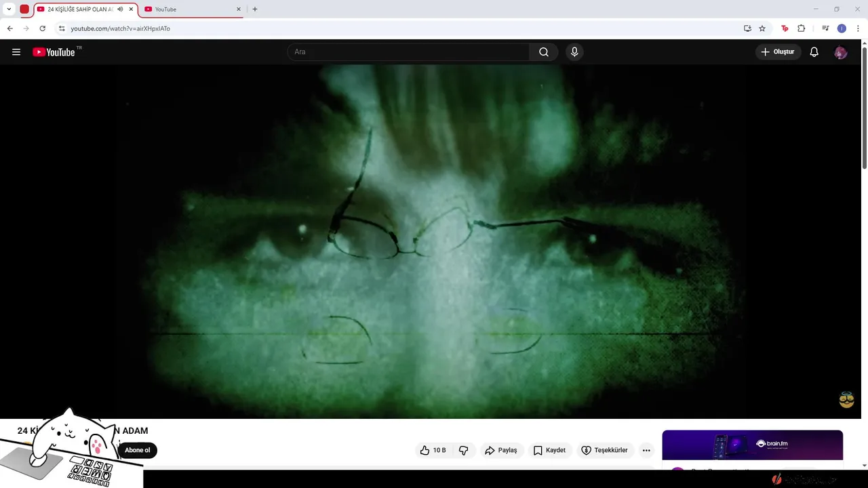Install app icon in address bar
Image resolution: width=868 pixels, height=488 pixels.
click(x=747, y=28)
